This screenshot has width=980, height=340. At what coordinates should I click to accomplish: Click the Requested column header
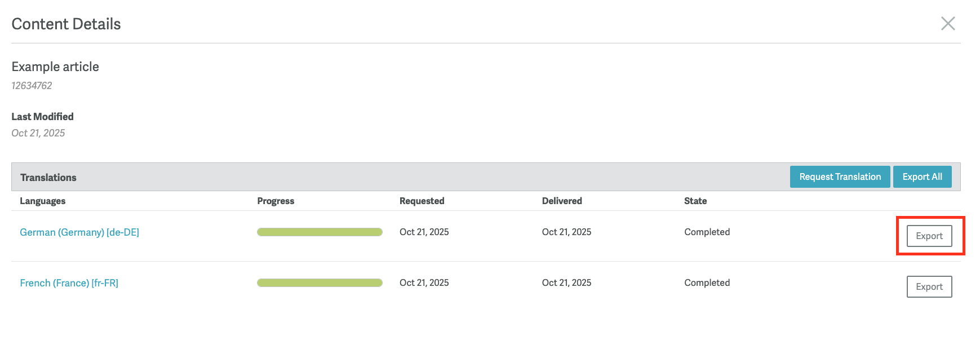pos(422,201)
